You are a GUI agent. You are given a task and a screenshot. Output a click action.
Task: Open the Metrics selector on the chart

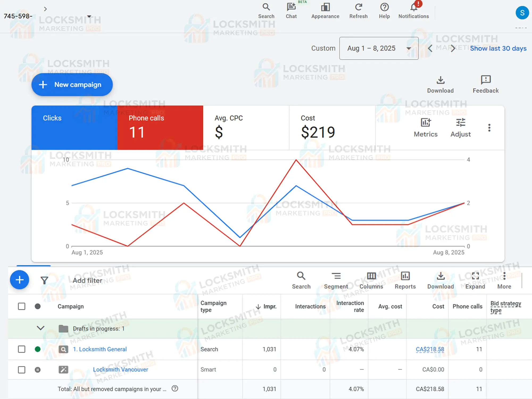(425, 127)
